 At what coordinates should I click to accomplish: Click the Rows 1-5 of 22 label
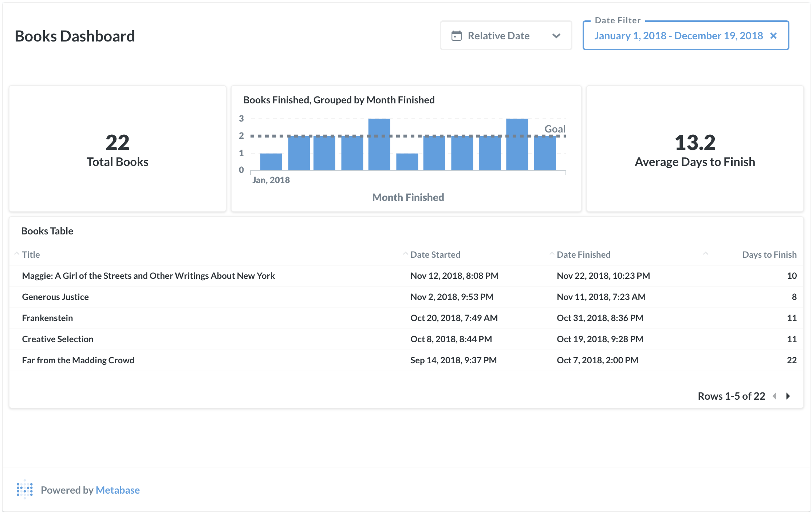coord(732,396)
